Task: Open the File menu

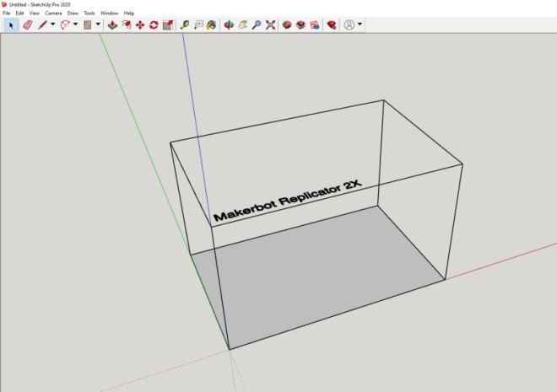Action: tap(7, 13)
